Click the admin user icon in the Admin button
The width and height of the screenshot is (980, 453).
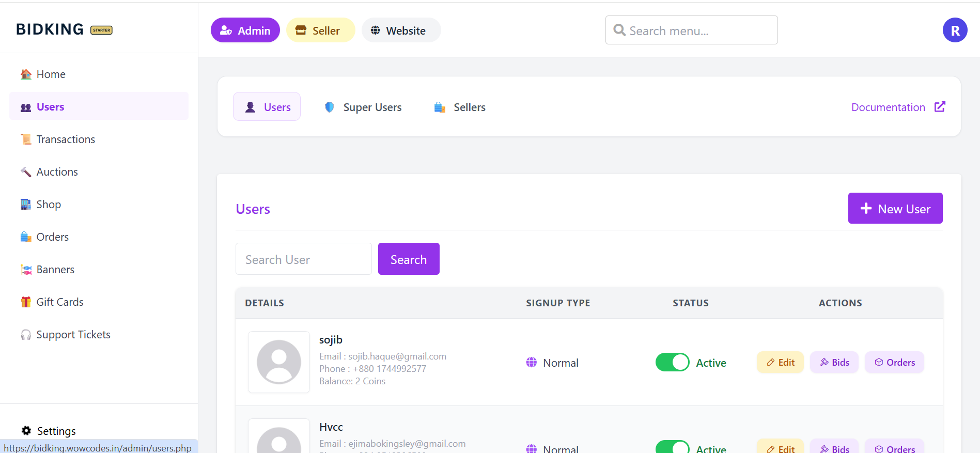click(x=226, y=30)
